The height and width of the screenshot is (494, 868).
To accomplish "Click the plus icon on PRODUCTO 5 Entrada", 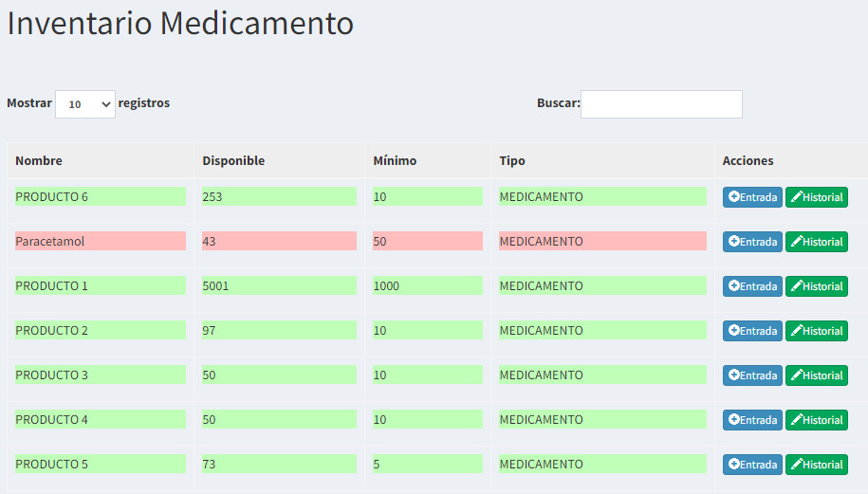I will (734, 464).
